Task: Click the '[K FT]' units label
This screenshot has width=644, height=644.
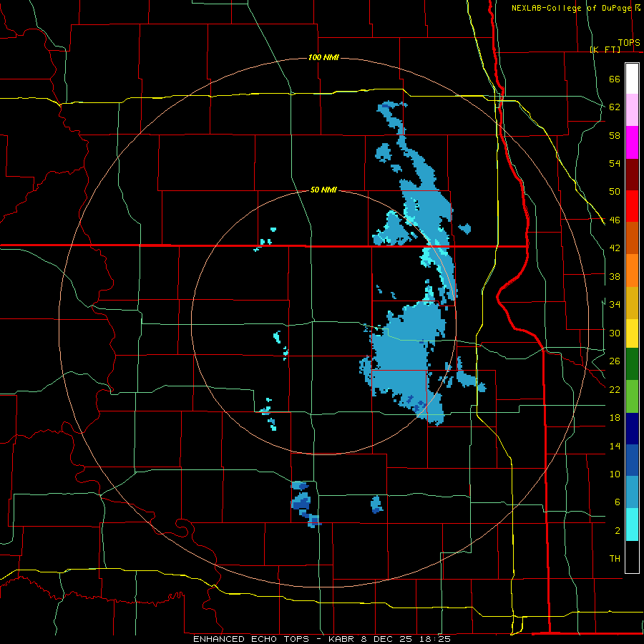Action: click(x=605, y=49)
